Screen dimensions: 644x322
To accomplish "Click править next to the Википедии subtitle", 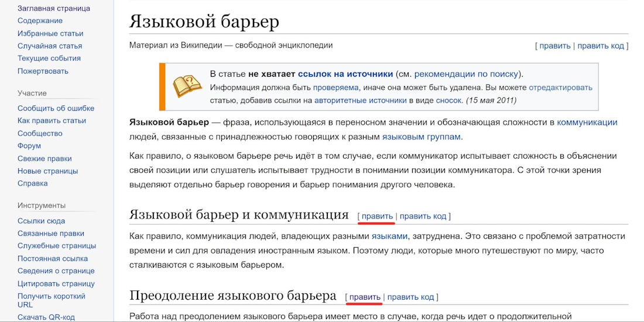I will [554, 46].
